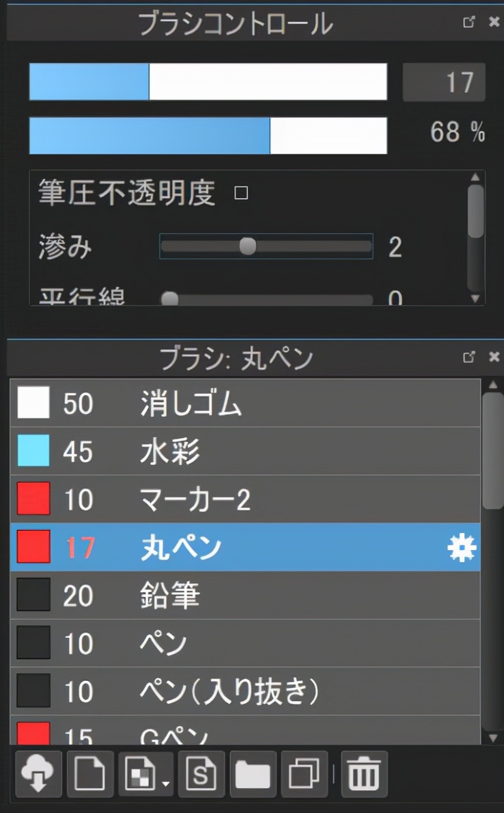Delete the selected brush with trash icon
Screen dimensions: 504x813
point(364,774)
